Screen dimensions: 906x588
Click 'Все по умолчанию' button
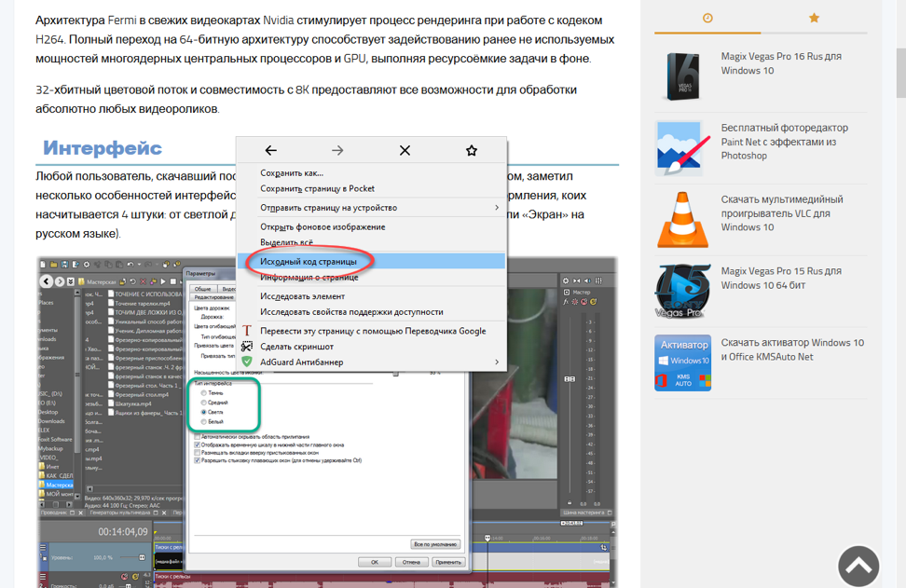tap(435, 544)
